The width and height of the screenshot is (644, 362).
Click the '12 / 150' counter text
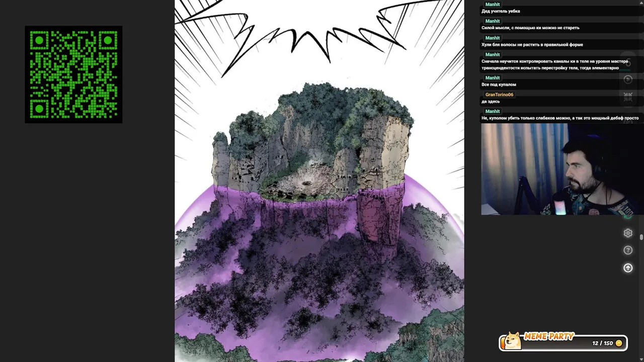(x=602, y=343)
